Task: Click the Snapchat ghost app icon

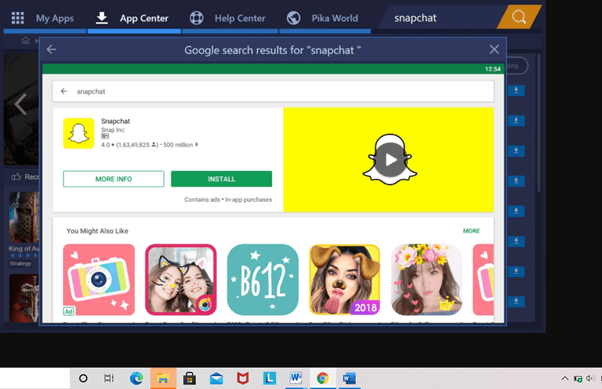Action: click(x=79, y=133)
